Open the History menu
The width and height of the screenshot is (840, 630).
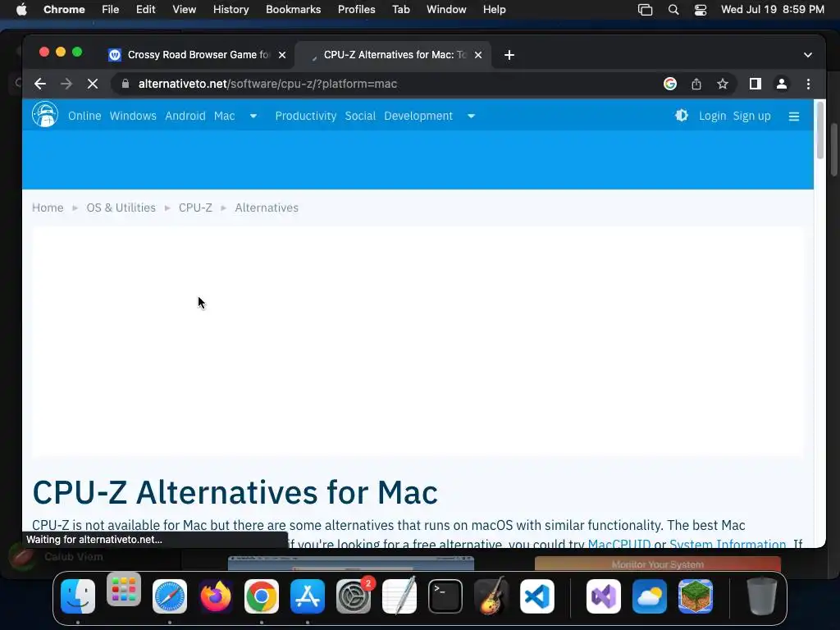tap(231, 9)
